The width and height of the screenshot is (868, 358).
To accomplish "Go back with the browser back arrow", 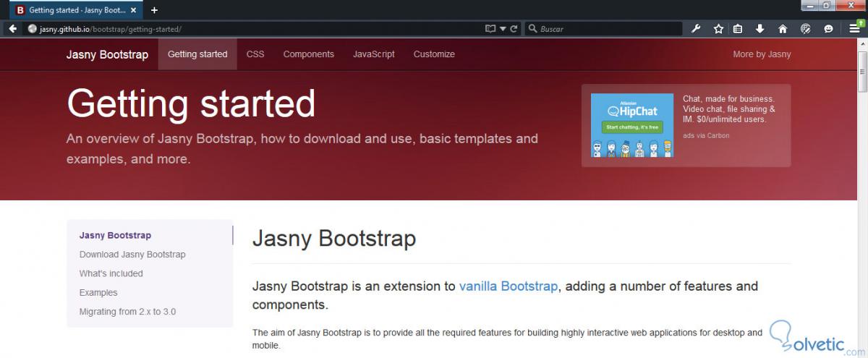I will tap(12, 29).
